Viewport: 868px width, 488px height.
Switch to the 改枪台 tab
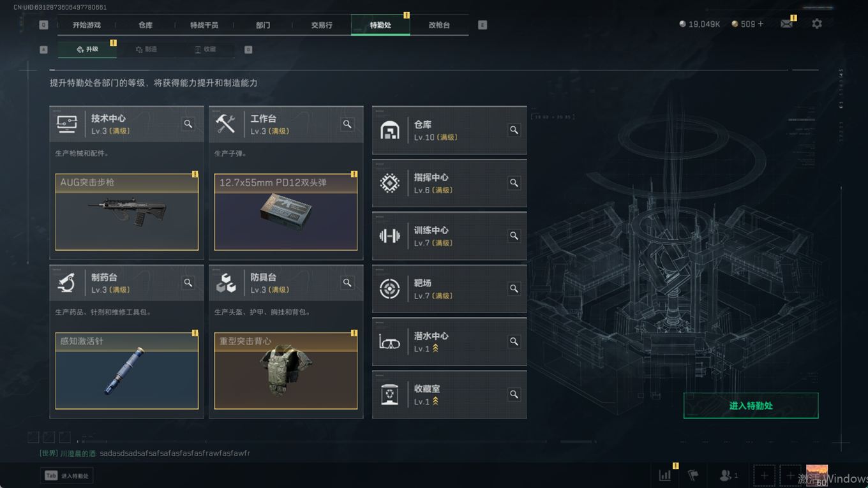pos(439,25)
